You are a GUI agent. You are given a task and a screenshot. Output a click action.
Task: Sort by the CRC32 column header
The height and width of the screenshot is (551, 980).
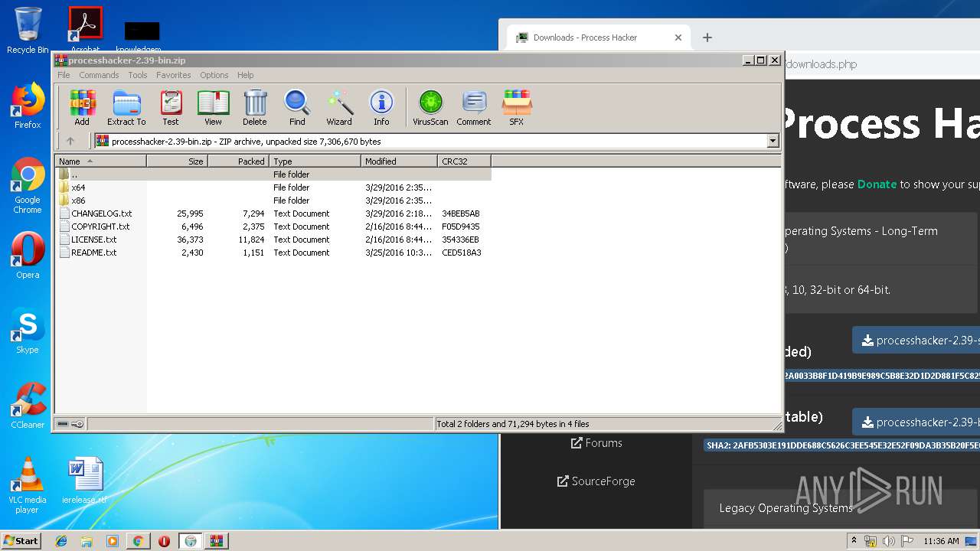pos(464,161)
